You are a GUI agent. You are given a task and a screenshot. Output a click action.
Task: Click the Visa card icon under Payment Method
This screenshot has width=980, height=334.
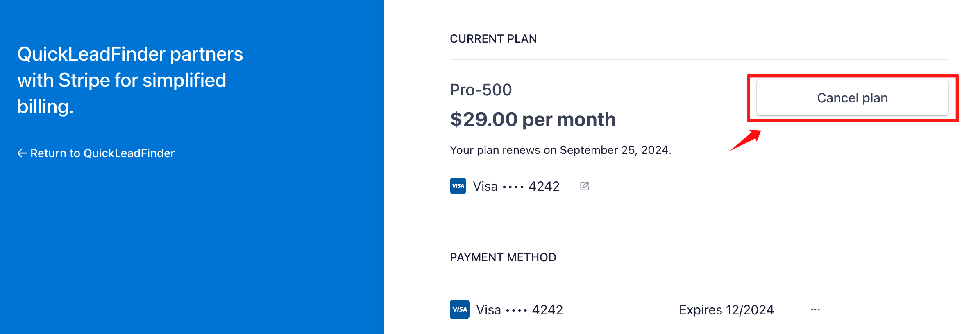pos(459,310)
